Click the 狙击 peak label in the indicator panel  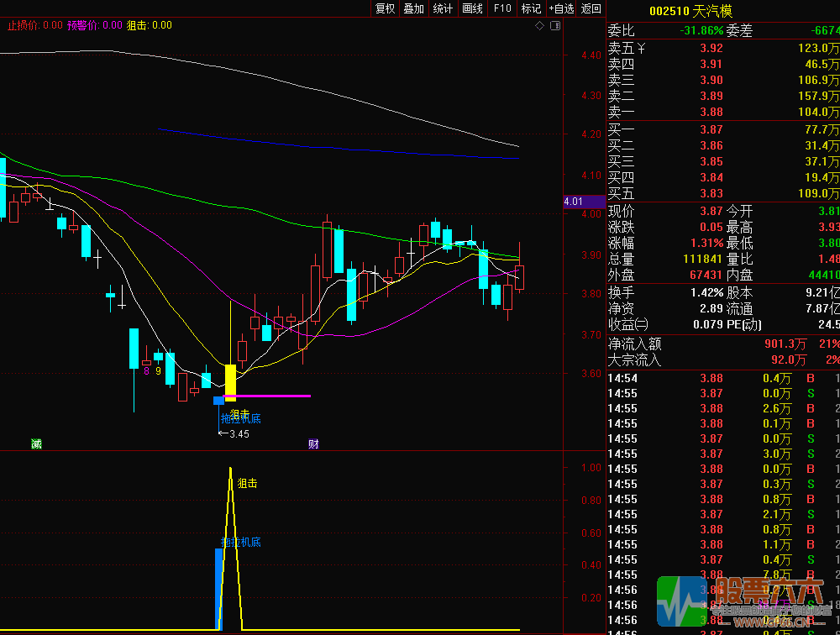pos(247,483)
